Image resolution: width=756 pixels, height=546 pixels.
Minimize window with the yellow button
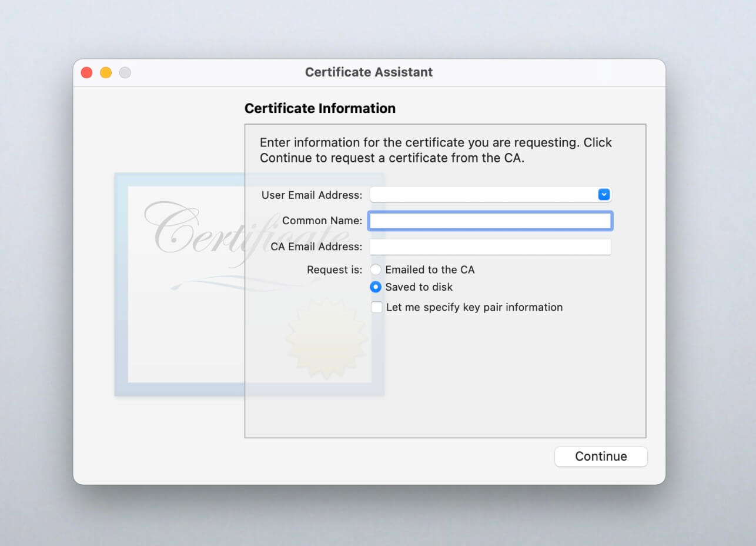point(106,72)
